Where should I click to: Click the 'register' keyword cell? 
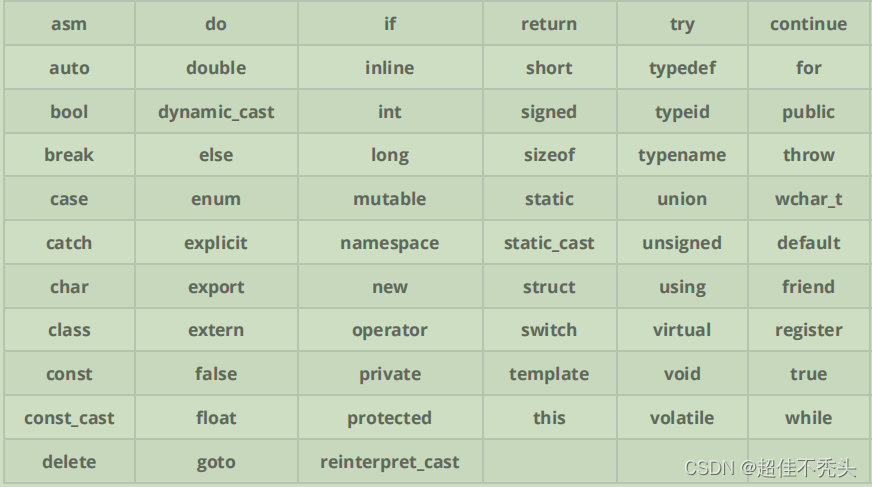click(x=809, y=330)
